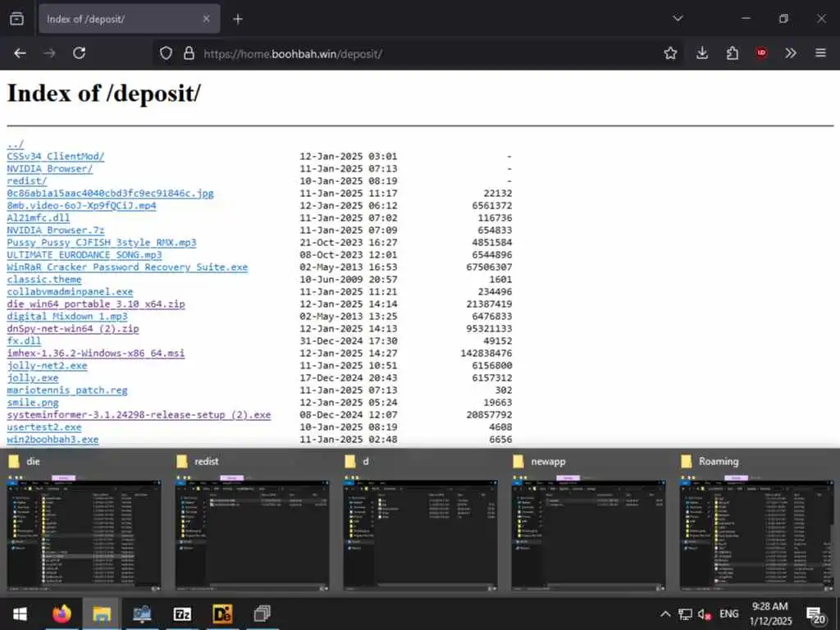This screenshot has height=630, width=840.
Task: Download the Al21mfc.dll file
Action: [x=39, y=218]
